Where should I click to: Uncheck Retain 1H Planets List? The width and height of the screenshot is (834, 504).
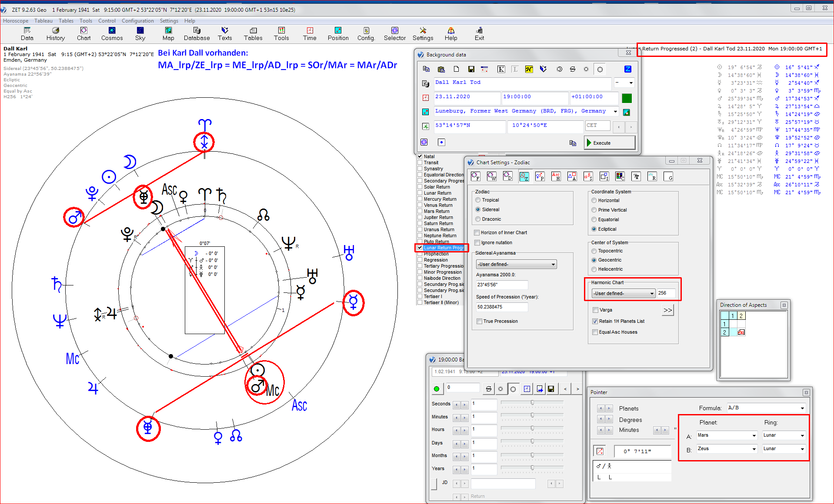coord(595,321)
